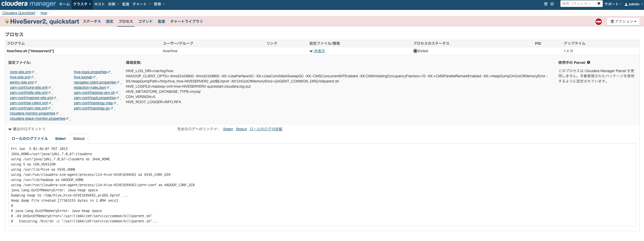
Task: Open the full Stdout log link
Action: 241,129
